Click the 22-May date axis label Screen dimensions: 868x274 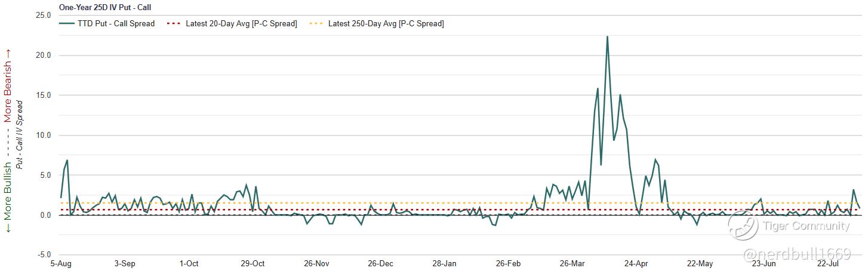point(700,263)
